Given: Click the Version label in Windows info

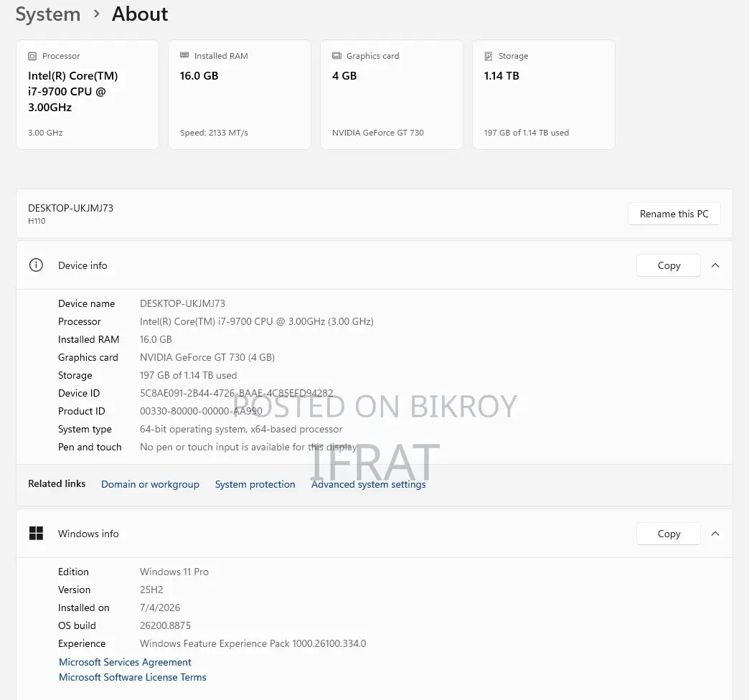Looking at the screenshot, I should [74, 590].
